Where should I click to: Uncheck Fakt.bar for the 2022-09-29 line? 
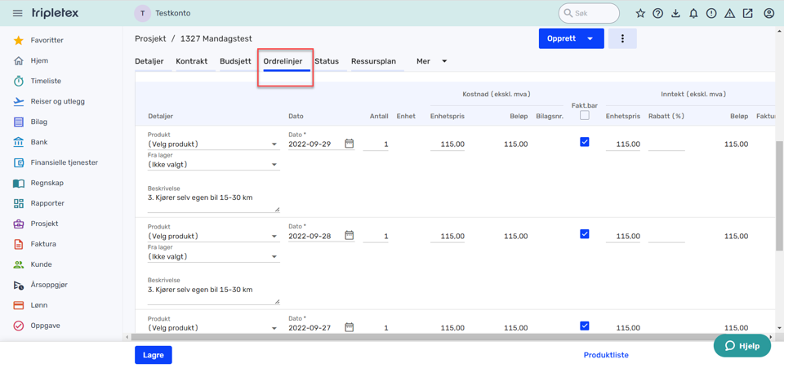point(584,142)
